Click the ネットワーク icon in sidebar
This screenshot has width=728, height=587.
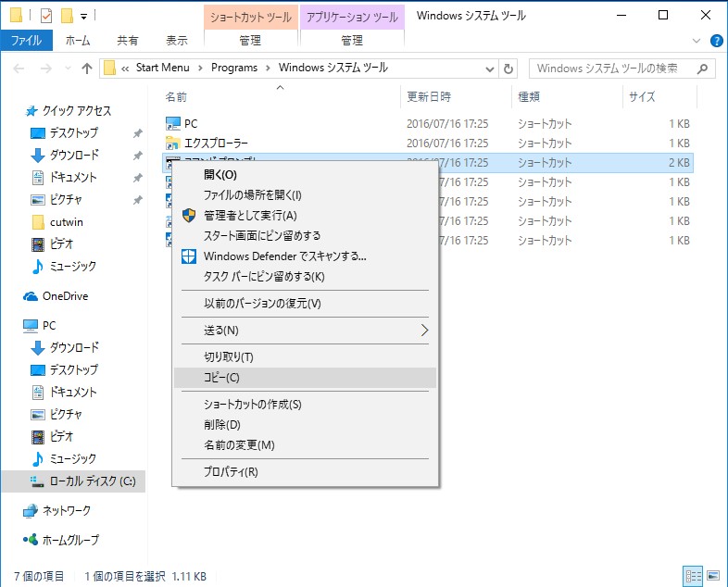[31, 510]
